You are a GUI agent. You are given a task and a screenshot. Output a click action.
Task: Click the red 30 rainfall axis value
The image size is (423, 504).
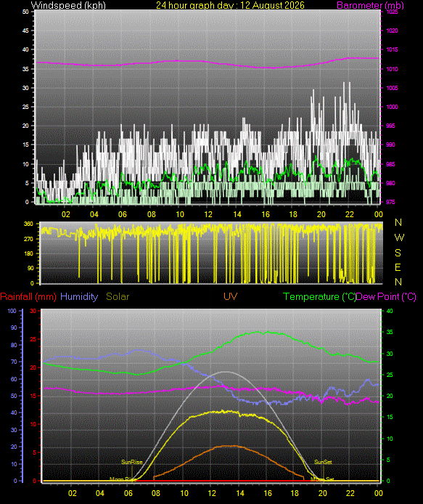coord(33,311)
